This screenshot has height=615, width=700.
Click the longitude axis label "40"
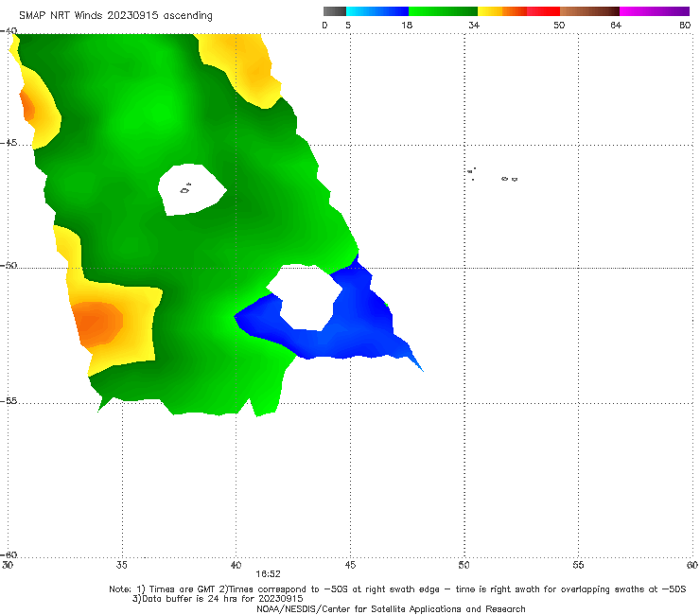click(236, 565)
